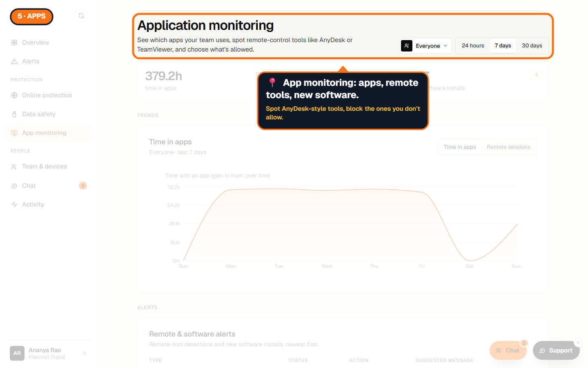Image resolution: width=588 pixels, height=368 pixels.
Task: Click the refresh icon in the sidebar header
Action: 81,16
